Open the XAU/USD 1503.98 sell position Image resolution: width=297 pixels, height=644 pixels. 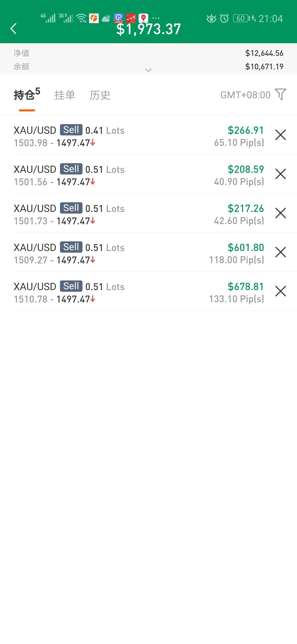tap(110, 136)
